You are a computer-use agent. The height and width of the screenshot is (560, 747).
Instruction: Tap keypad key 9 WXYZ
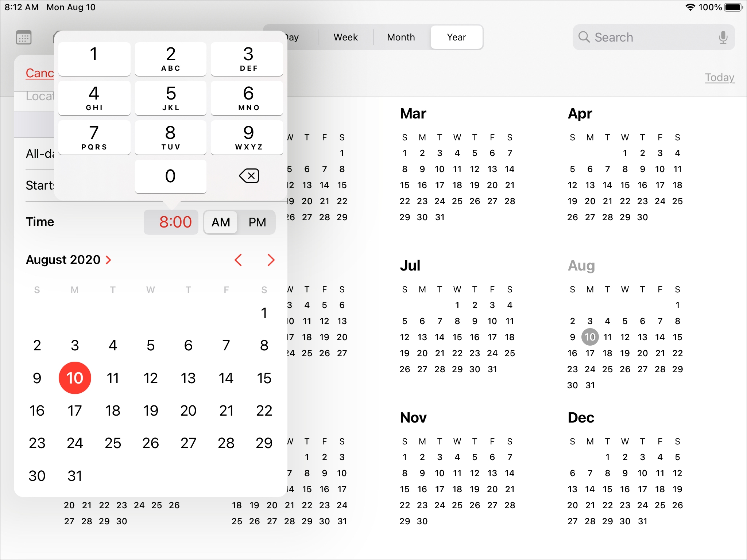point(247,138)
